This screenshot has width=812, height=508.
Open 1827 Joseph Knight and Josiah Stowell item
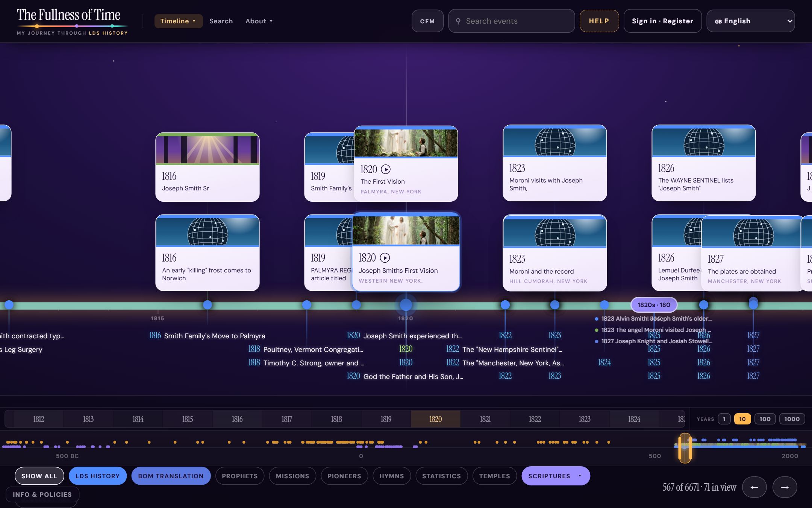point(653,341)
